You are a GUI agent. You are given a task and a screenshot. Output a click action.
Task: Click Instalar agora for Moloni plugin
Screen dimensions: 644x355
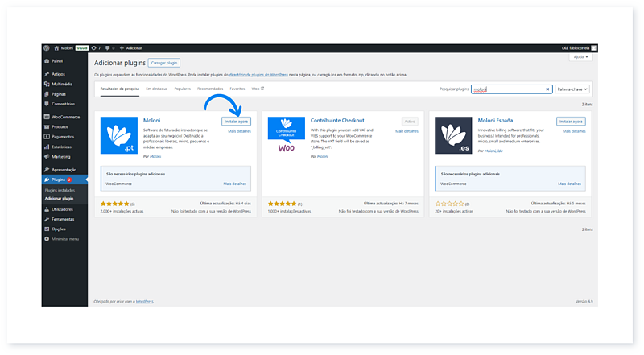click(x=237, y=121)
